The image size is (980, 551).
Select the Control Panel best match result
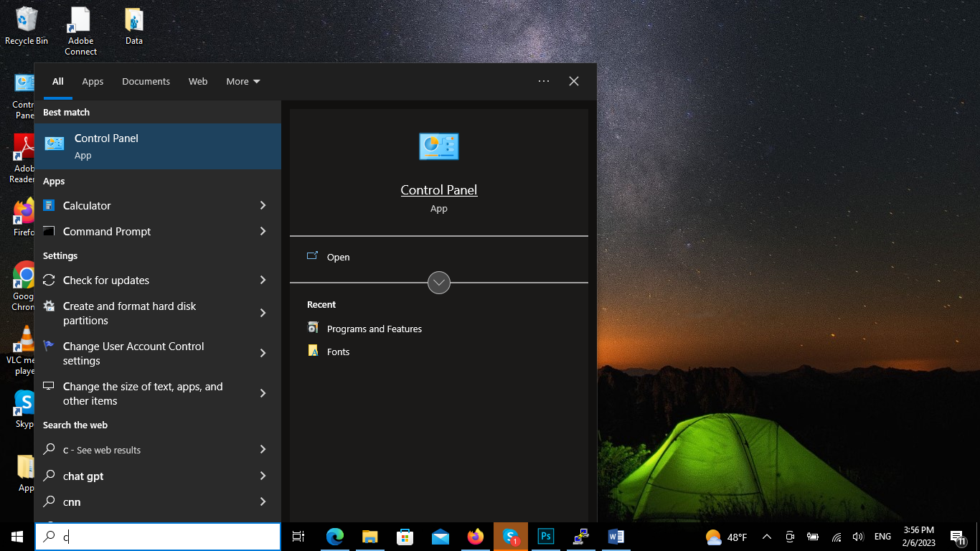point(158,146)
